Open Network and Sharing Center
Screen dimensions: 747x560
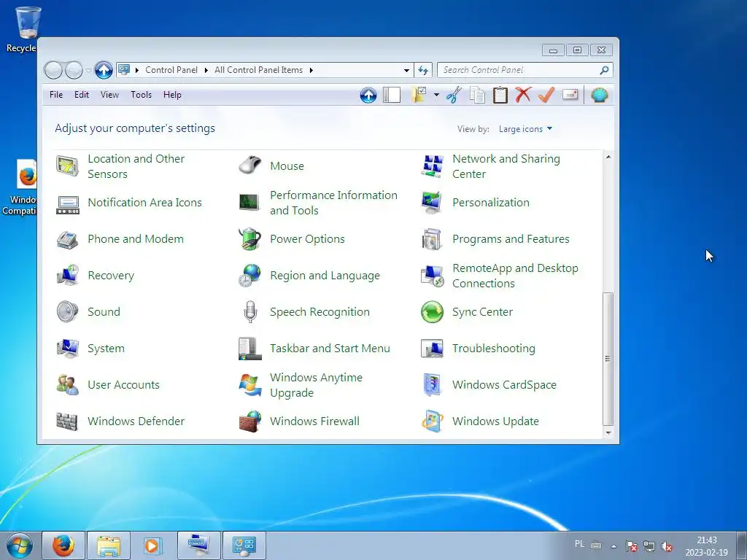click(491, 166)
